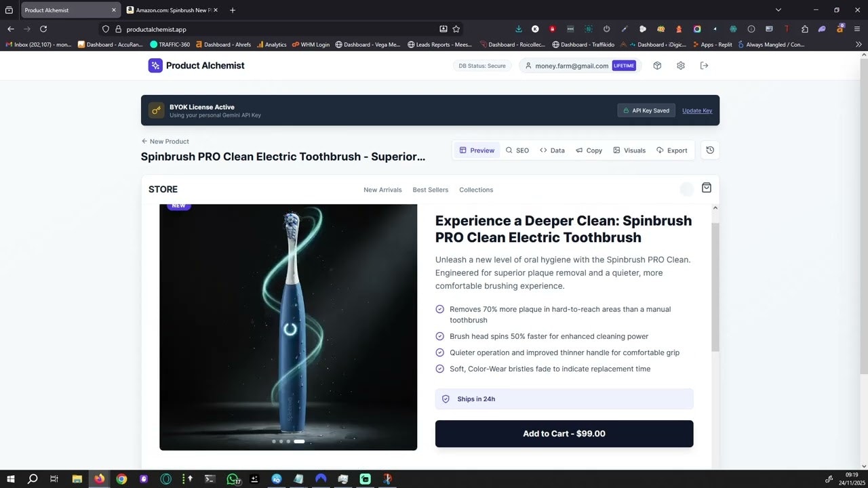Image resolution: width=868 pixels, height=488 pixels.
Task: Click the gold key icon in license banner
Action: (x=157, y=110)
